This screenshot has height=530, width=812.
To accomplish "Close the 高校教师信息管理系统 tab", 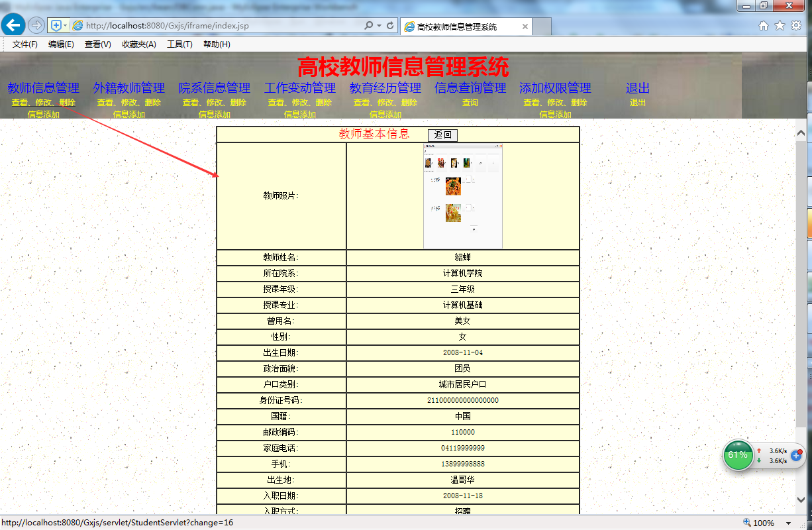I will [x=525, y=26].
